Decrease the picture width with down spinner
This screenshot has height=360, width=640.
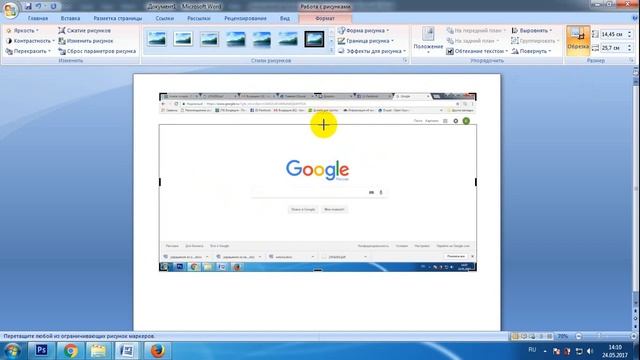click(x=629, y=50)
